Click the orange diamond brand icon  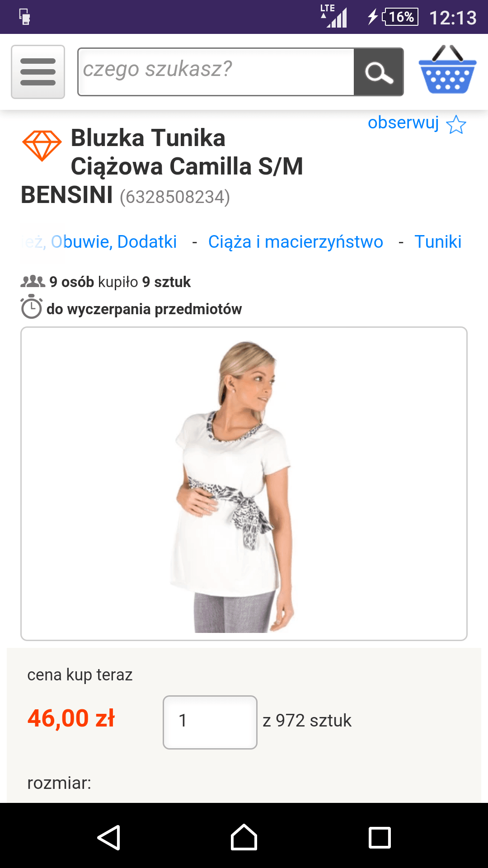tap(42, 146)
